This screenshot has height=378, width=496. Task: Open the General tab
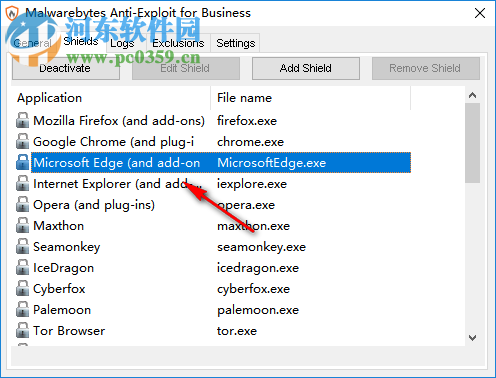32,43
